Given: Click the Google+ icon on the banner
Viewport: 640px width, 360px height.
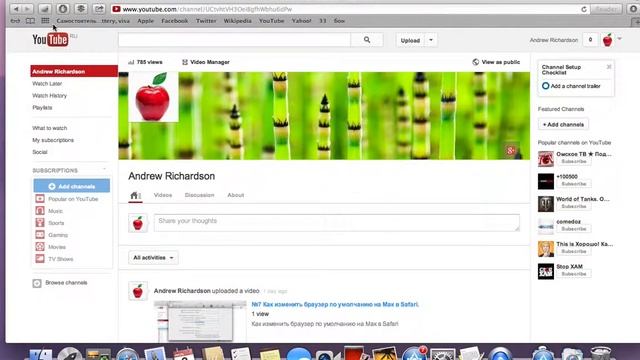Looking at the screenshot, I should click(x=511, y=151).
